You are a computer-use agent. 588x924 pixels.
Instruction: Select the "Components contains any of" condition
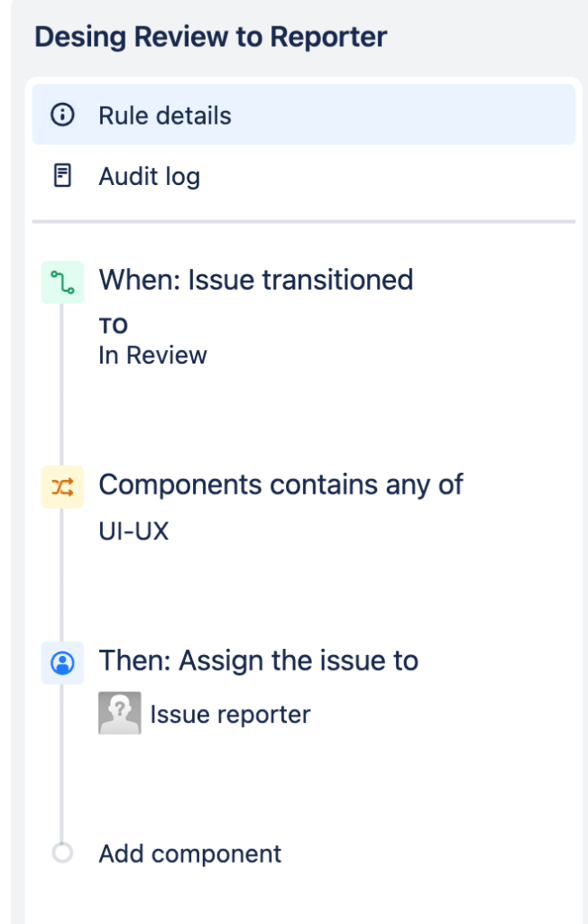pos(280,485)
